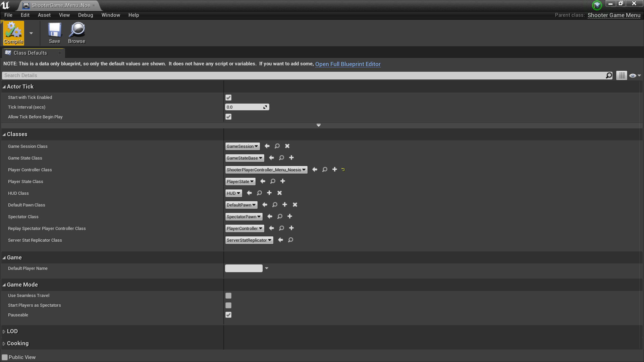Open the Spectator Class dropdown
The height and width of the screenshot is (362, 644).
[x=244, y=217]
